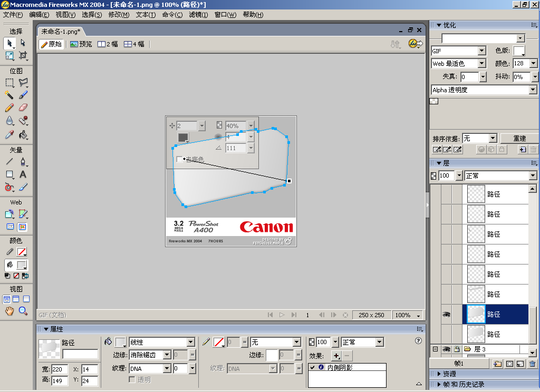Screen dimensions: 540x392
Task: Hide slices and hotspots
Action: click(11, 227)
